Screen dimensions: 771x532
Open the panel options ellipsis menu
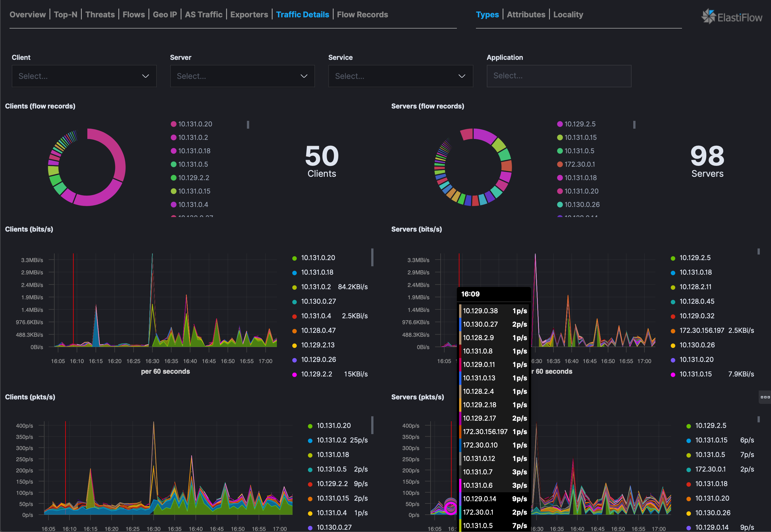point(765,397)
